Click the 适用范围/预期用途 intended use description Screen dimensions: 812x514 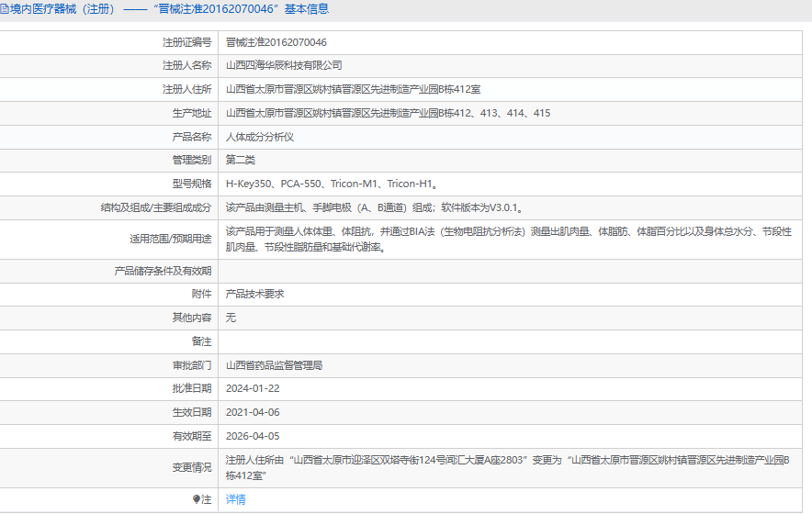pyautogui.click(x=508, y=239)
